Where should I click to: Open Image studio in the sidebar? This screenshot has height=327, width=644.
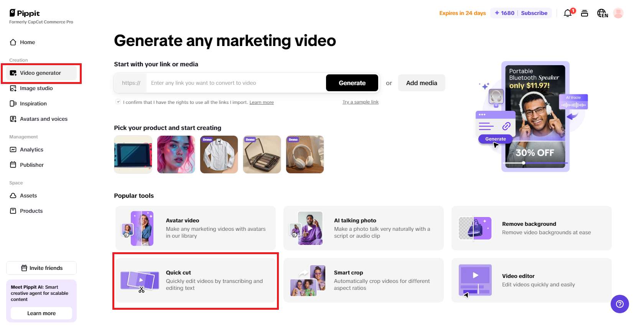(36, 88)
